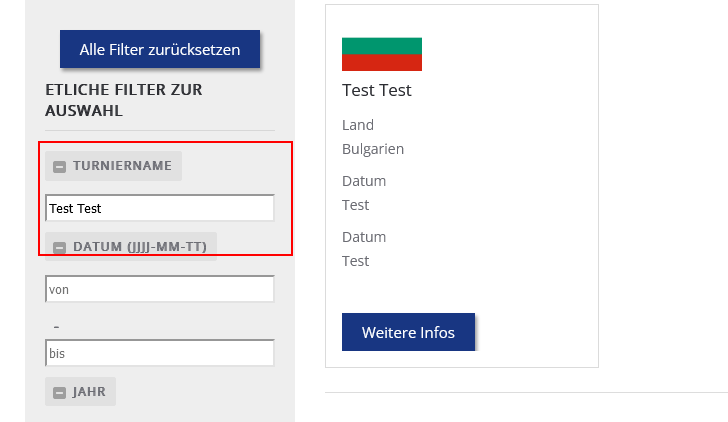The image size is (728, 422).
Task: Click into the Turniername text field
Action: (x=160, y=208)
